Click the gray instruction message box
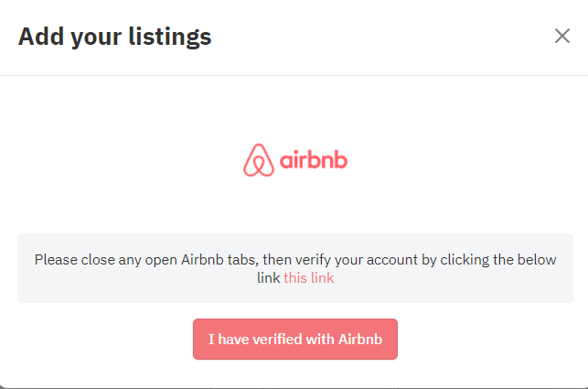Viewport: 588px width, 389px height. pos(295,268)
